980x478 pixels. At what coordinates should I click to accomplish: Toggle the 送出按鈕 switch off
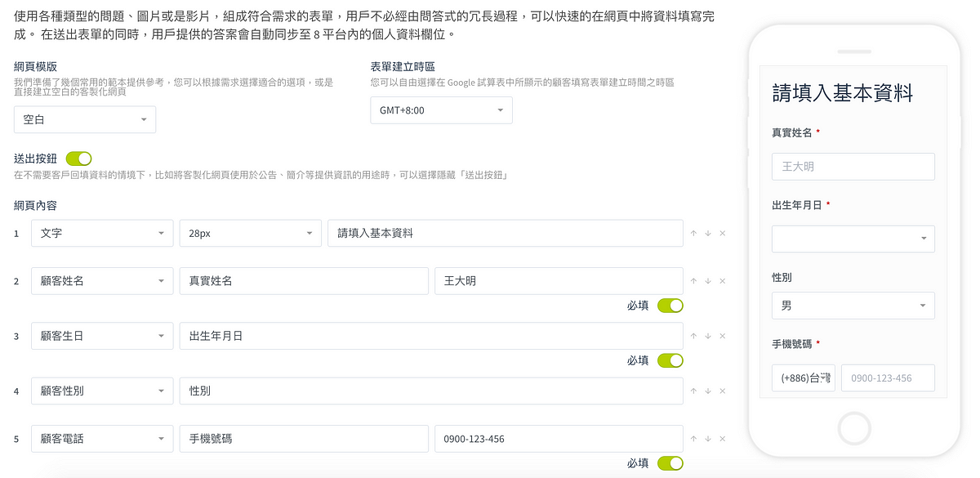(78, 159)
